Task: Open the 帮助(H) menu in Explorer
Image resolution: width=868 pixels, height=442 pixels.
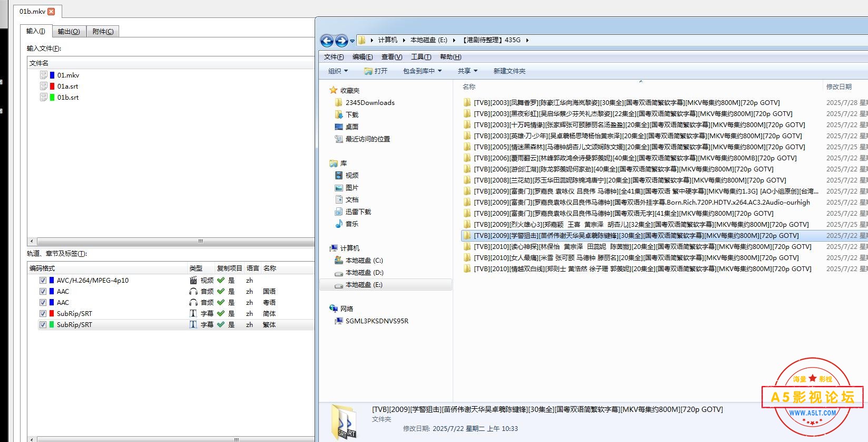Action: pos(451,57)
